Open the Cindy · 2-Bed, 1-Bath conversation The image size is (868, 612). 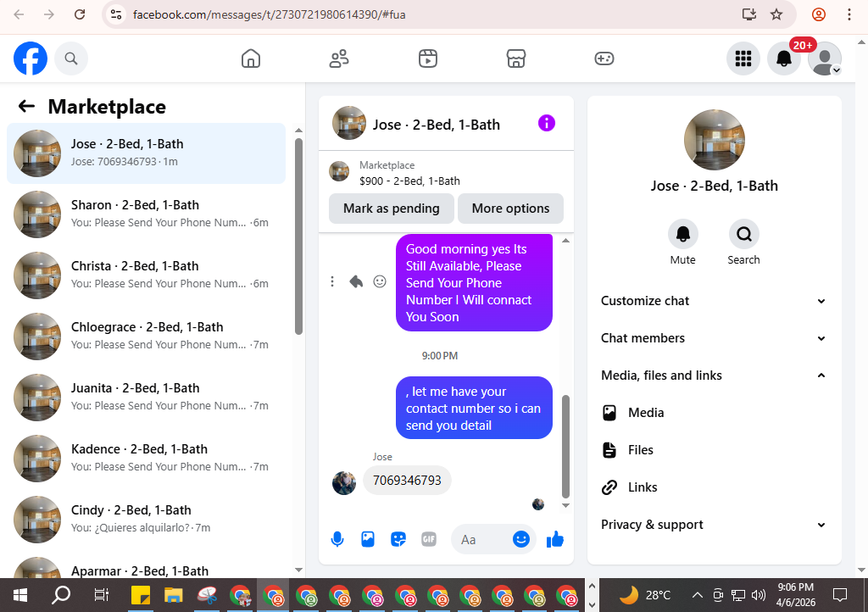coord(146,519)
